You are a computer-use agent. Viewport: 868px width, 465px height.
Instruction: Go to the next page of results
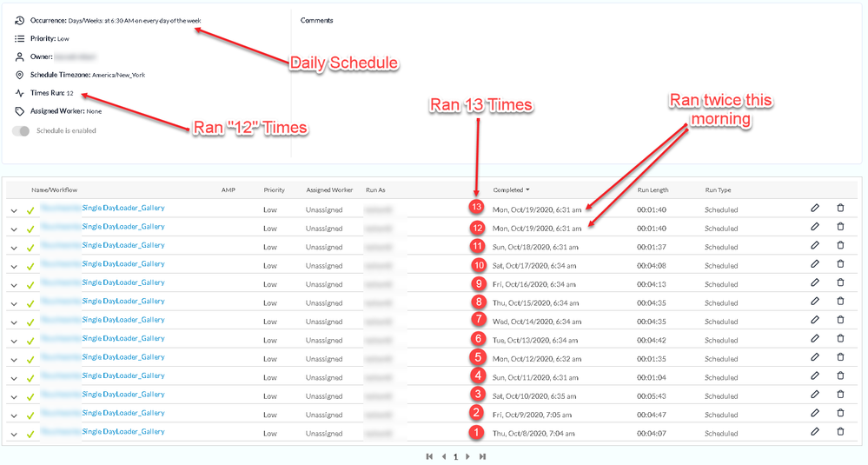(467, 456)
